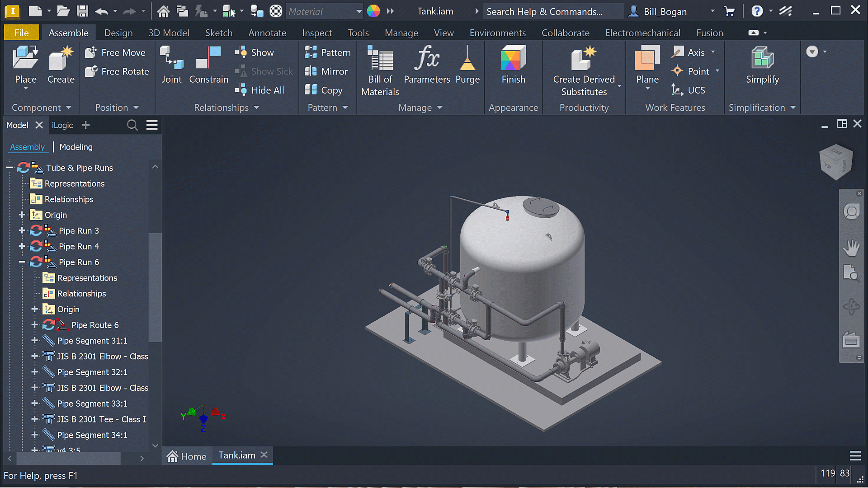Click the Create Derived Substitutes icon
868x488 pixels.
[x=584, y=59]
